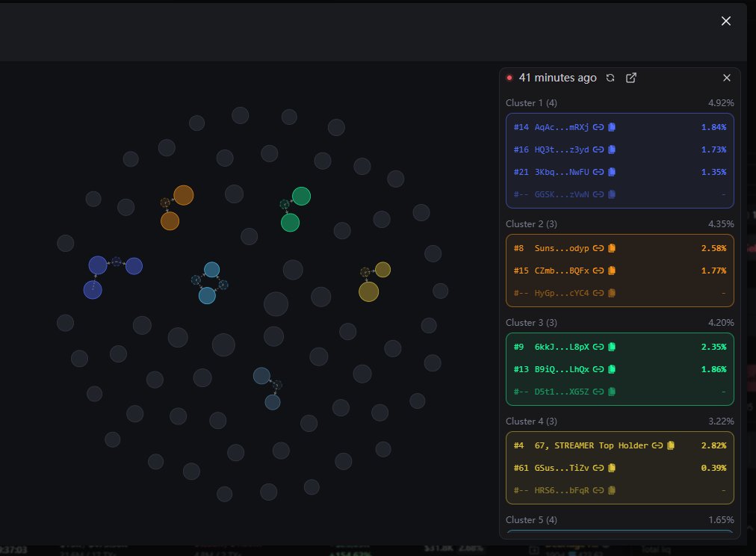Viewport: 756px width, 556px height.
Task: Open link icon for HQ3t...z3yd
Action: (598, 149)
